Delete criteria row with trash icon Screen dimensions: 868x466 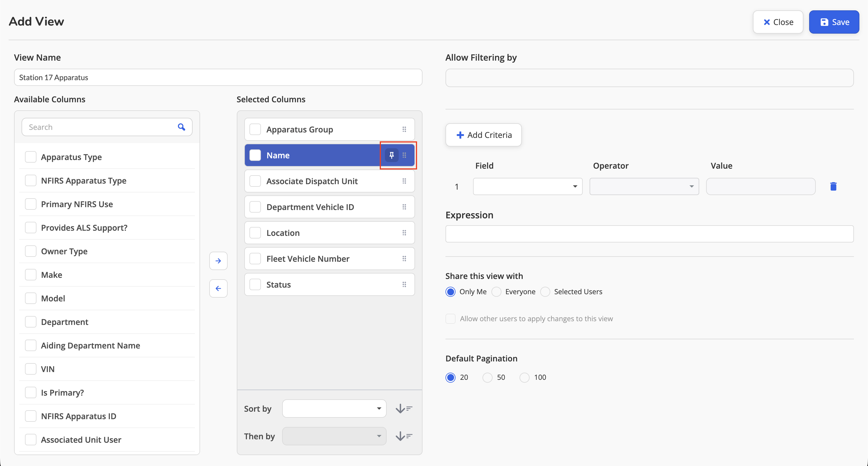[x=833, y=186]
